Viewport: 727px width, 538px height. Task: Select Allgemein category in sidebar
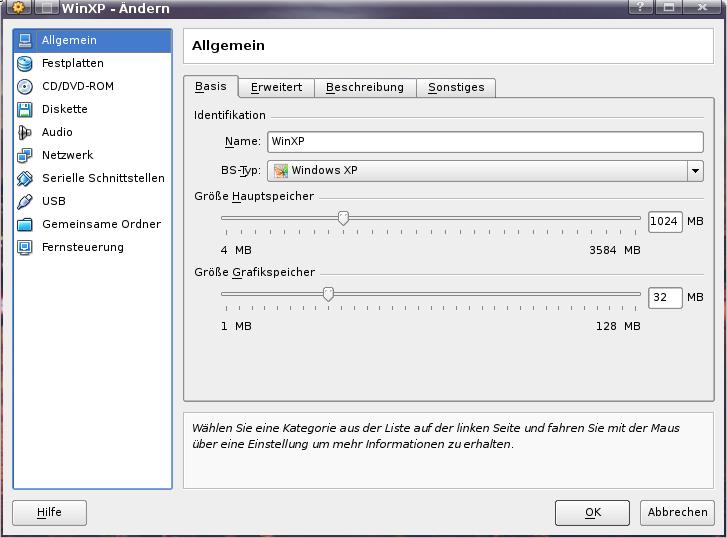(x=69, y=40)
